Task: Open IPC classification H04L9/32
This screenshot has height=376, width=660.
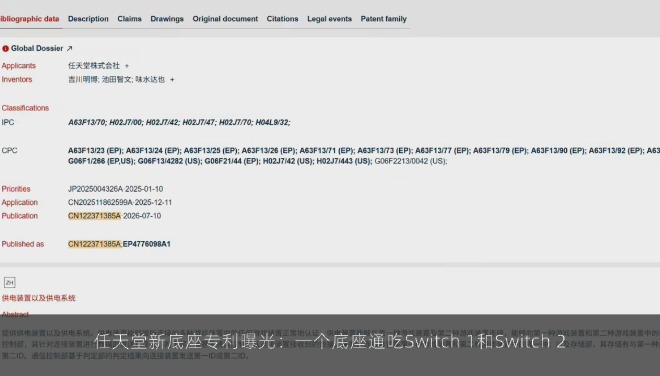Action: [273, 123]
